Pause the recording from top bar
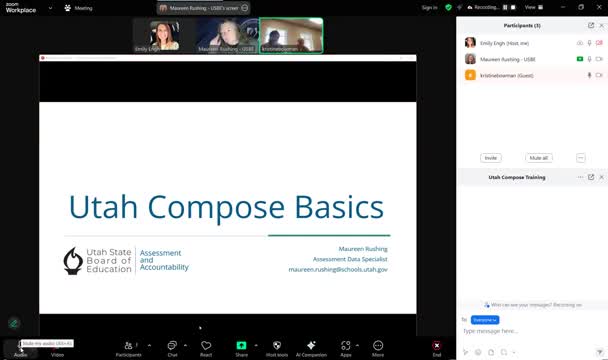Image resolution: width=608 pixels, height=360 pixels. (505, 7)
